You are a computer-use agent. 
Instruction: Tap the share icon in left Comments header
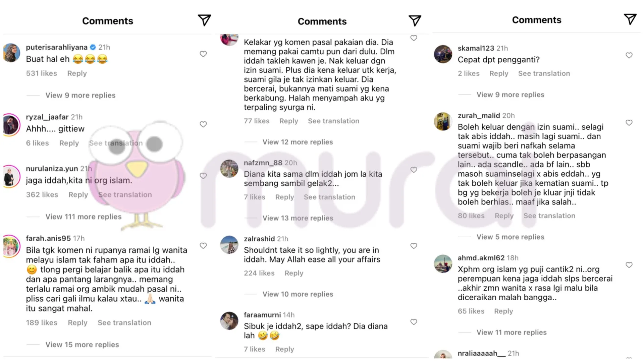point(204,20)
